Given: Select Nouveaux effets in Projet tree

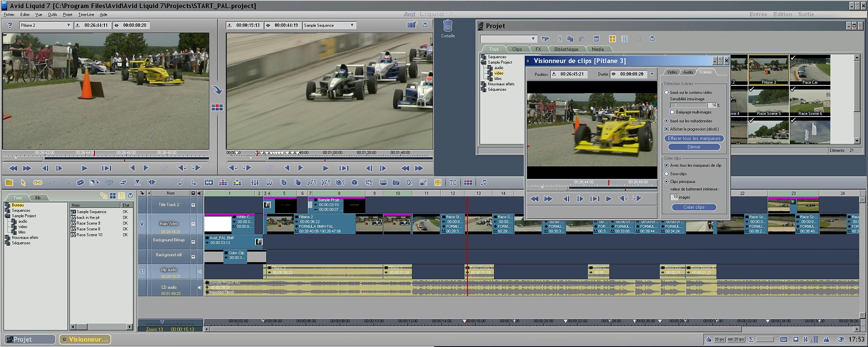Looking at the screenshot, I should [x=501, y=84].
